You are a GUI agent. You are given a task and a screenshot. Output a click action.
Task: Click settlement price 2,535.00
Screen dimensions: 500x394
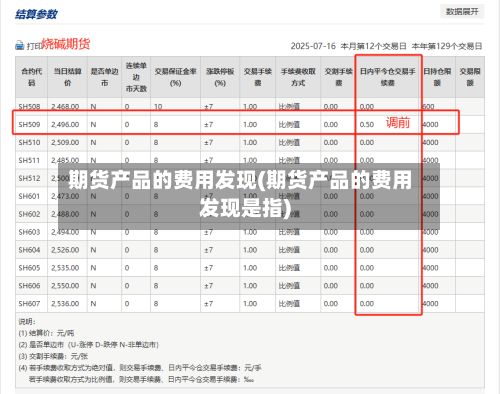65,268
